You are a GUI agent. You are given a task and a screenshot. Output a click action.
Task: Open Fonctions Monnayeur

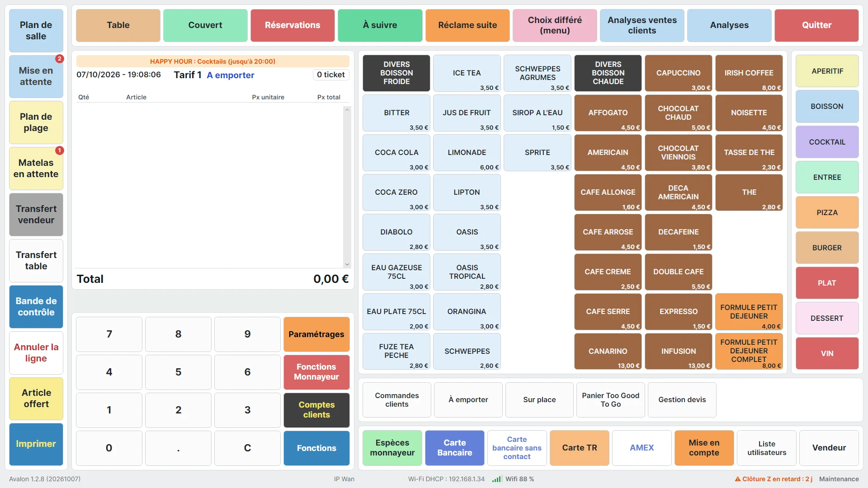pyautogui.click(x=316, y=372)
